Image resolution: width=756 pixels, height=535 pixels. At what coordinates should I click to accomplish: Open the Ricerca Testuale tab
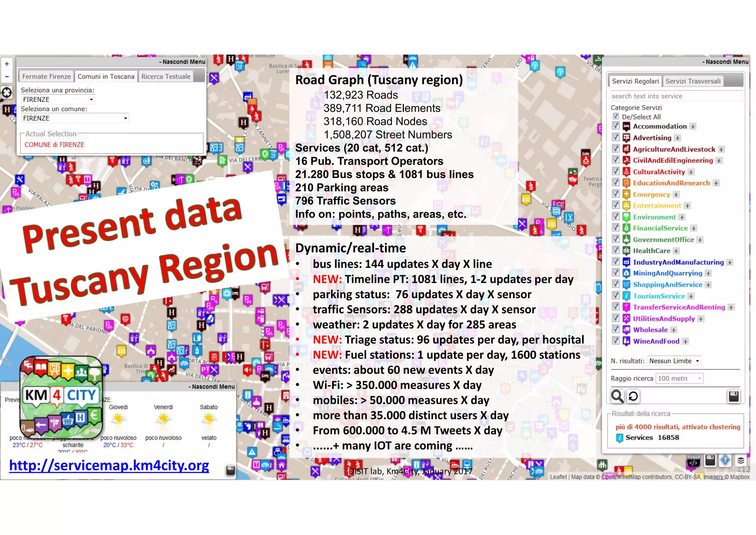pyautogui.click(x=166, y=76)
